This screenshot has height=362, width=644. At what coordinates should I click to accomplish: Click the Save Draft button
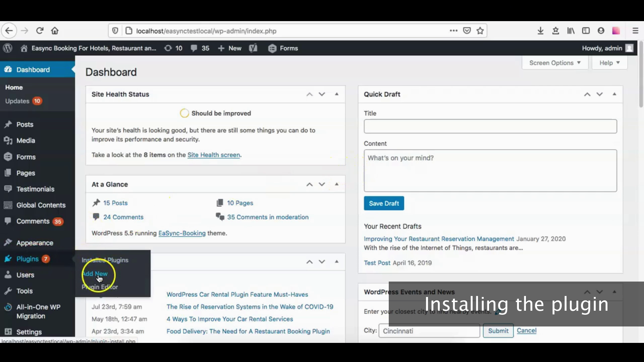tap(384, 203)
